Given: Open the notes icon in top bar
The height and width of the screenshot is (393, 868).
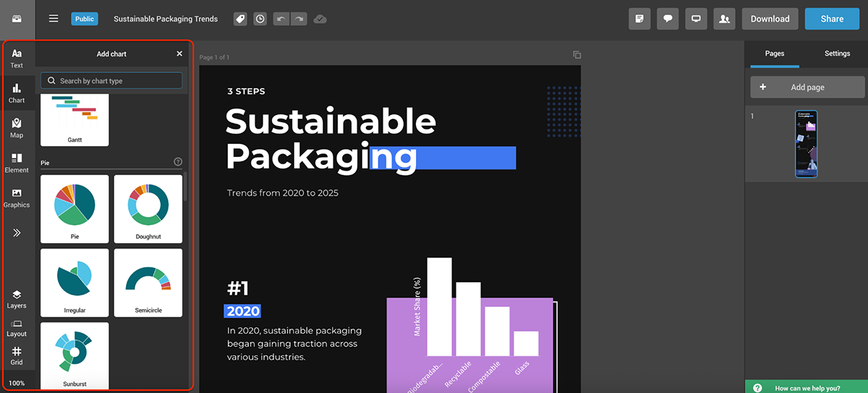Looking at the screenshot, I should [639, 19].
